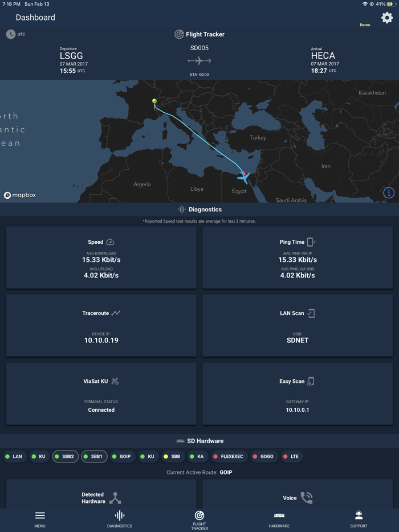Switch to the Flight Tracker bottom tab
The width and height of the screenshot is (399, 532).
pos(199,521)
